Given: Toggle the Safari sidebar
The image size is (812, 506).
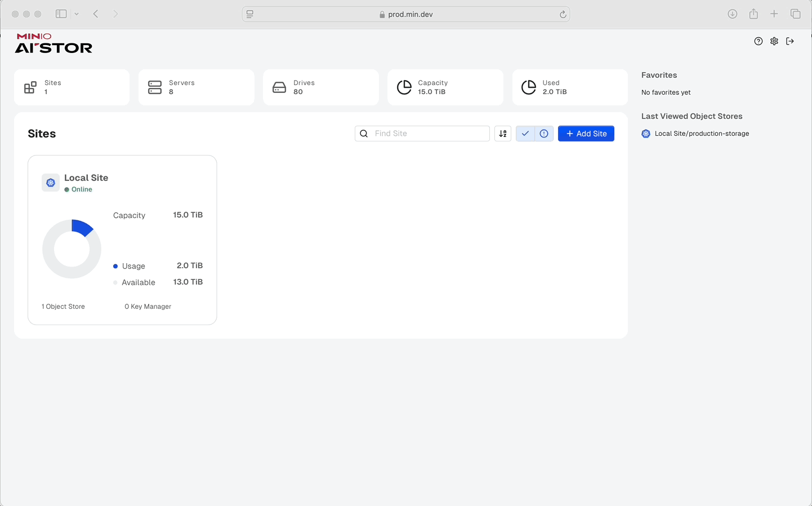Looking at the screenshot, I should (61, 14).
